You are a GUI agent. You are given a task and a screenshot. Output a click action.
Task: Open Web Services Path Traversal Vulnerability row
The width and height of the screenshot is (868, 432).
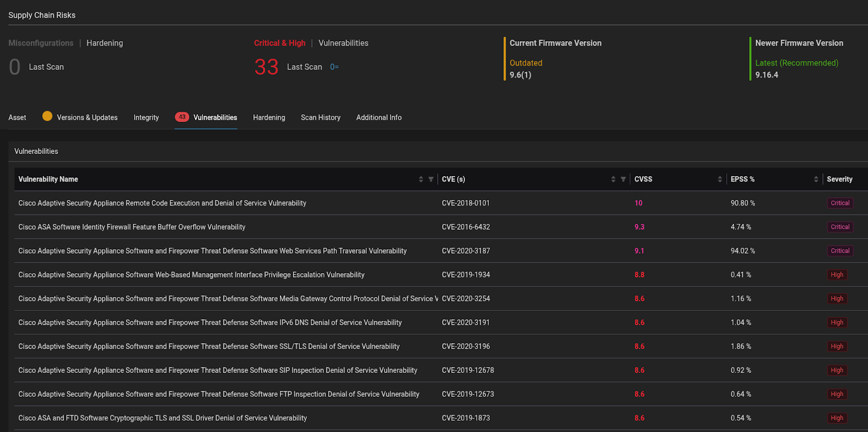(x=213, y=251)
